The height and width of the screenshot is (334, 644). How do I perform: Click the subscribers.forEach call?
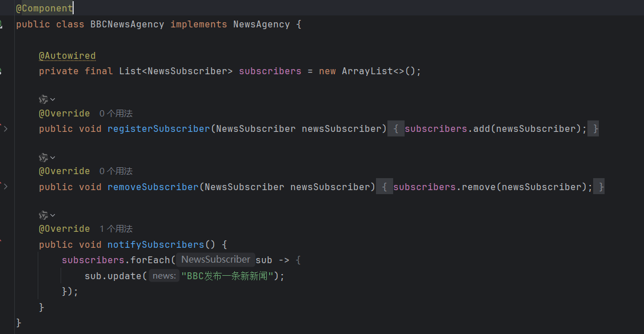pyautogui.click(x=115, y=260)
